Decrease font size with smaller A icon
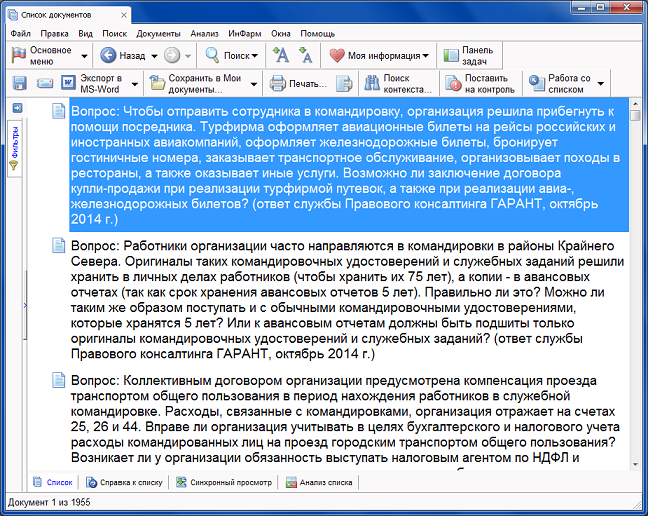The height and width of the screenshot is (516, 648). pos(306,56)
